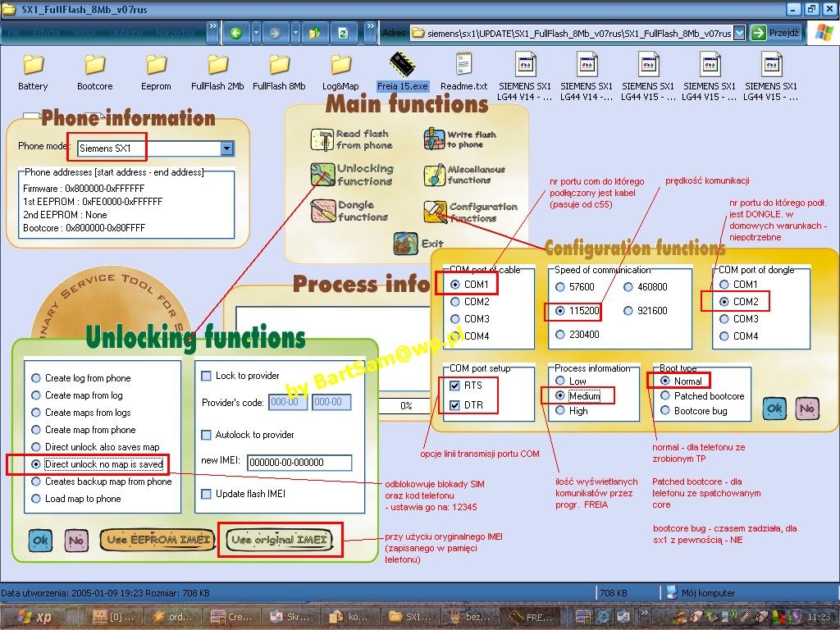Open the Battery folder
Viewport: 840px width, 630px height.
(33, 72)
